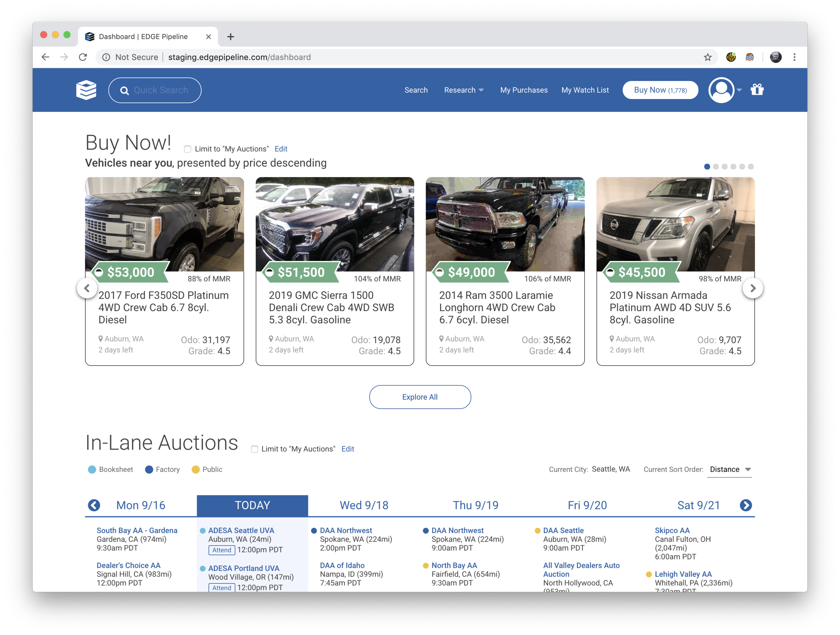Viewport: 840px width, 635px height.
Task: Click the glasses face extension icon
Action: [x=750, y=57]
